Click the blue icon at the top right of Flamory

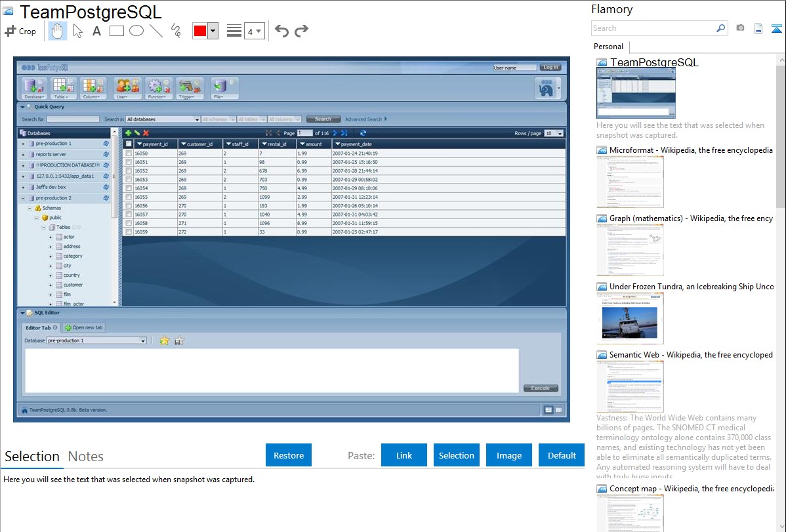776,29
